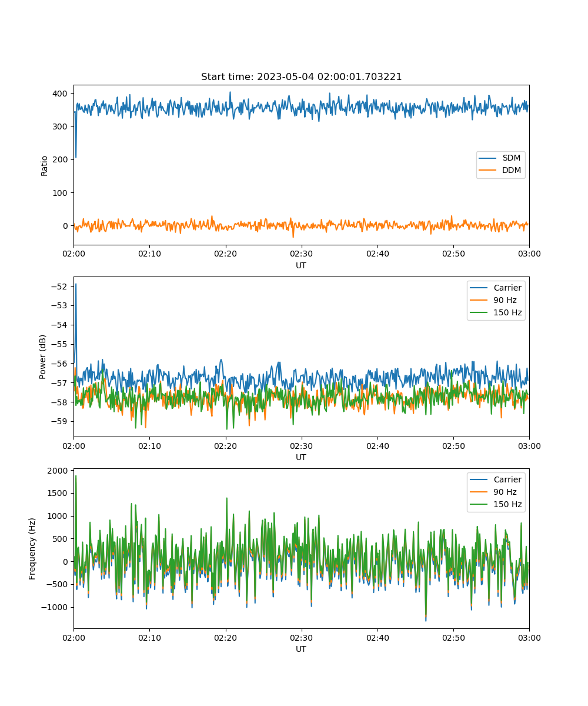The image size is (588, 706).
Task: Click the "Start time: 2023-05-04 02:00:01.703221" title
Action: (301, 77)
